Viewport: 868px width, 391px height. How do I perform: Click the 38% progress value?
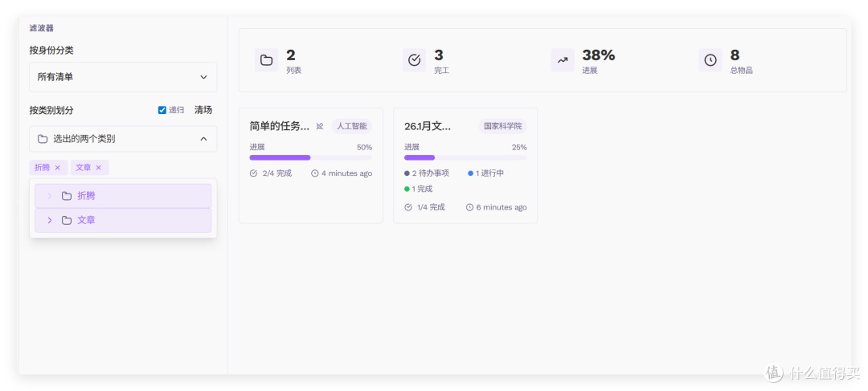(x=599, y=55)
